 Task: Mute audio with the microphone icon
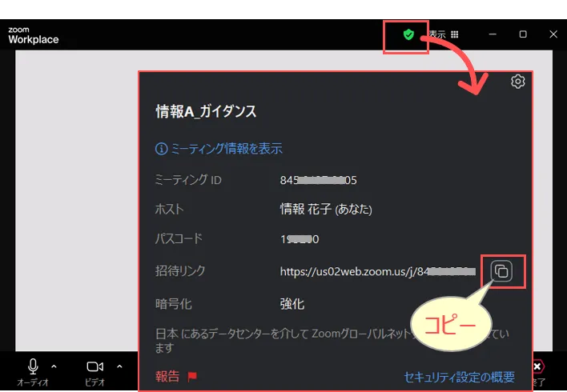(x=33, y=366)
